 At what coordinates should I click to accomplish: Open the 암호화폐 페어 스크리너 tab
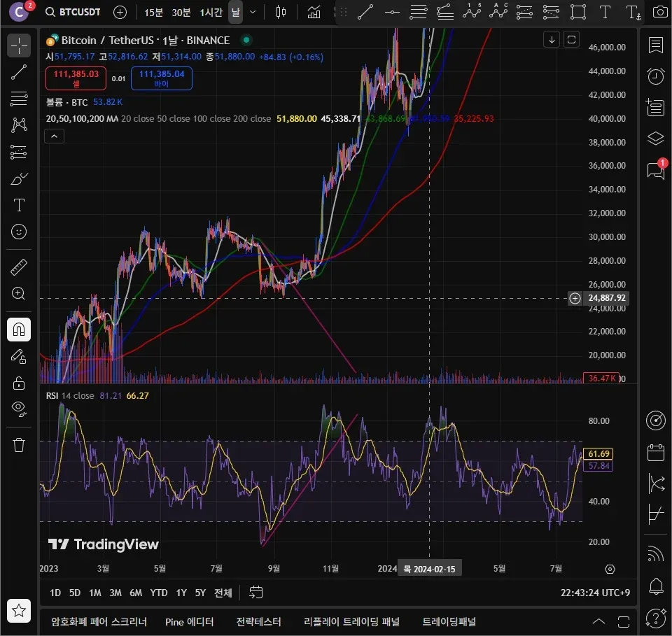coord(99,622)
